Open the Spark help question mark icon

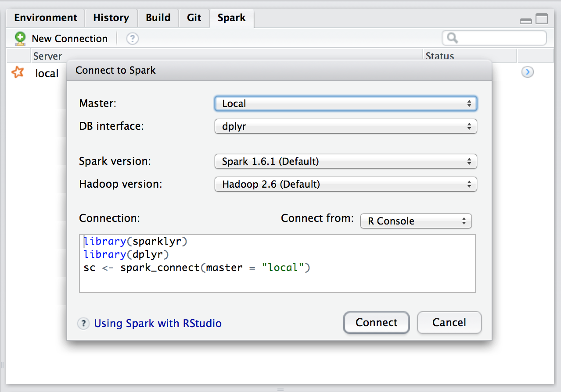133,39
